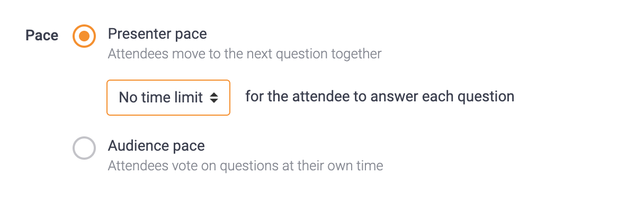Expand the per-question time limit combo box
Image resolution: width=644 pixels, height=208 pixels.
(x=168, y=98)
